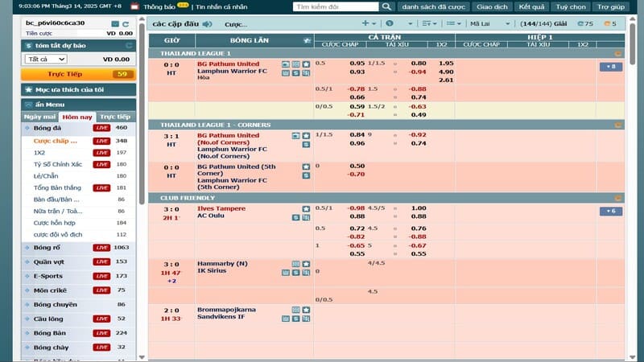Click odds 0.95 for BG Pathum United handicap
Screen dimensions: 644x362
[x=357, y=64]
